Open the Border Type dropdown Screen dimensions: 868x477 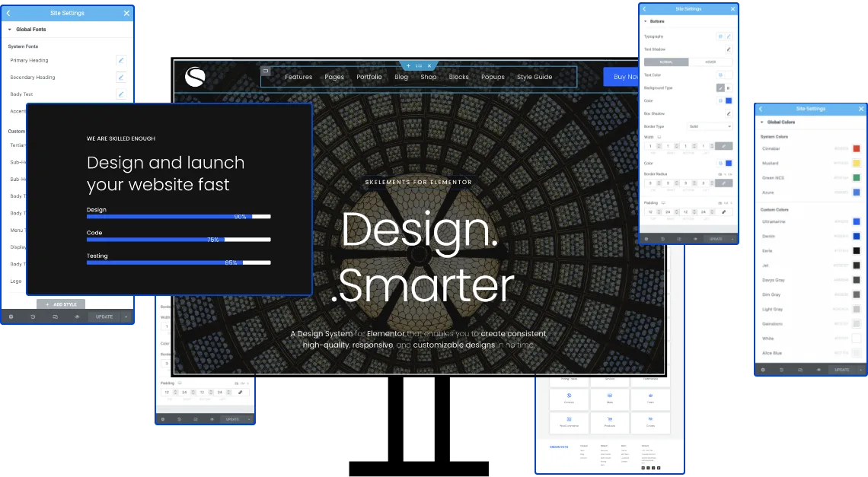click(x=710, y=126)
